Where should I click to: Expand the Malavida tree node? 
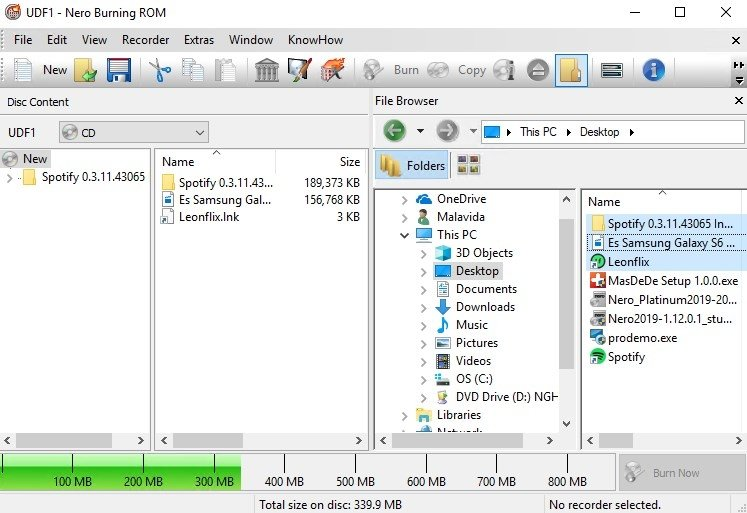pos(404,218)
